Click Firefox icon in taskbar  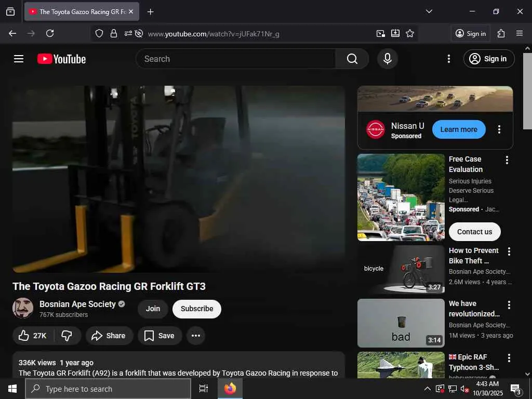[x=230, y=389]
